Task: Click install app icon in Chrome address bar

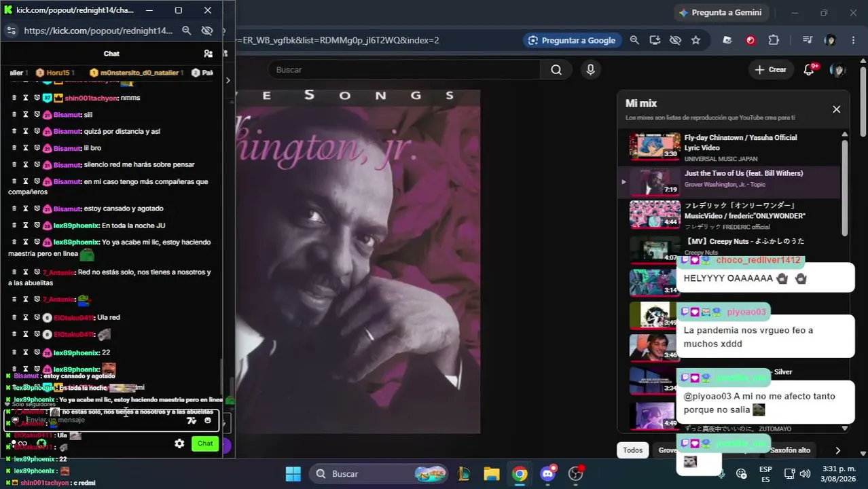Action: point(655,40)
